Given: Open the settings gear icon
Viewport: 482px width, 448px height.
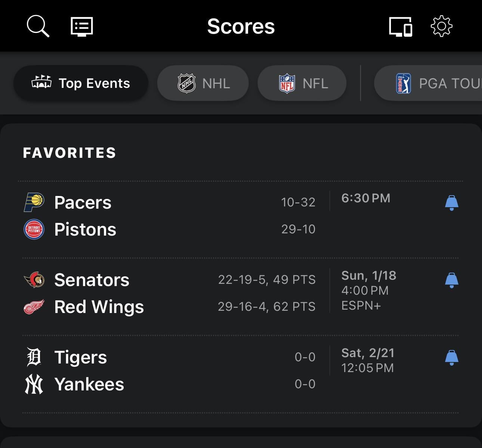Looking at the screenshot, I should [x=441, y=26].
